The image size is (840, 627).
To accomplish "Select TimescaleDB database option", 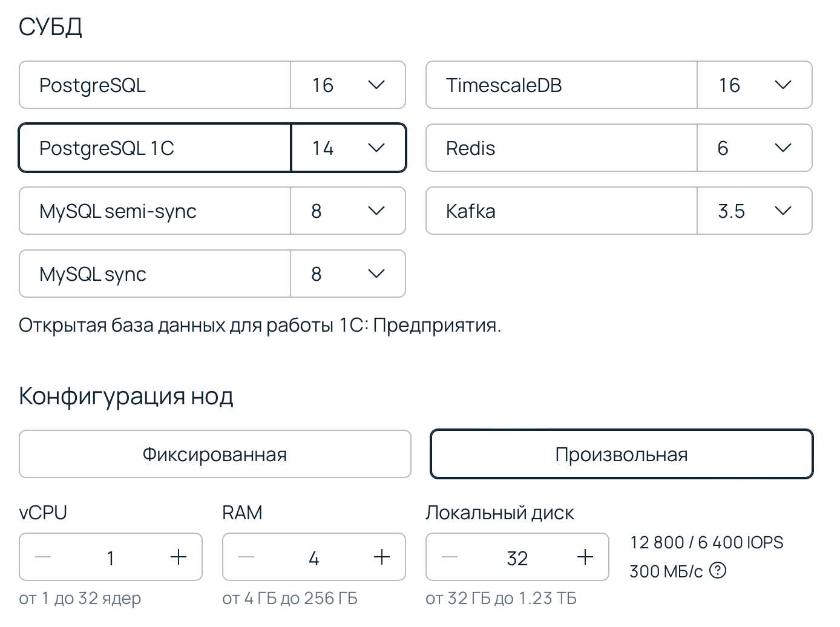I will click(x=562, y=85).
